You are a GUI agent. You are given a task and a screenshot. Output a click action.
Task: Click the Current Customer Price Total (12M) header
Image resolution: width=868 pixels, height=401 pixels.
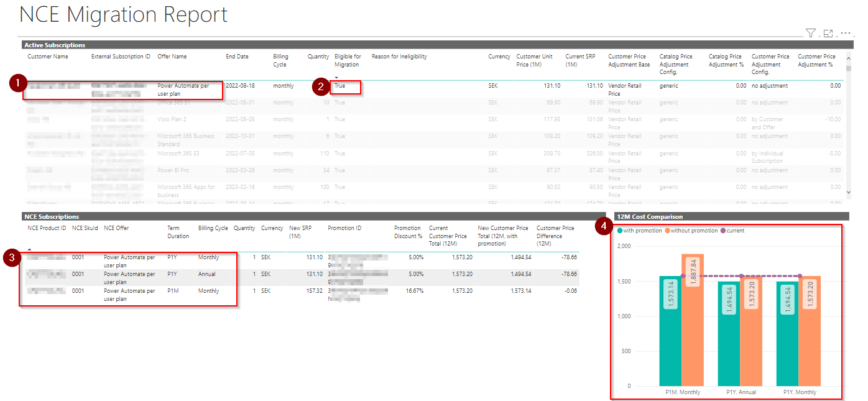448,236
